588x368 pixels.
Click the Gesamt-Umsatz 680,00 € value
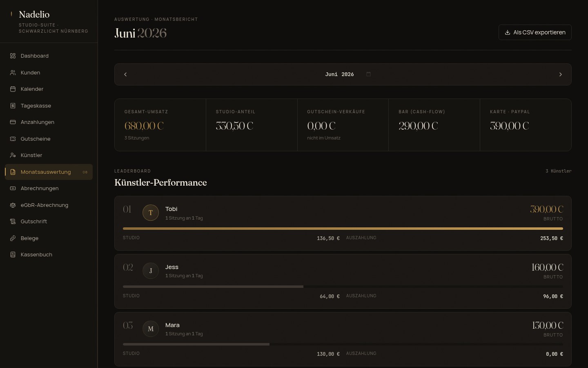144,126
